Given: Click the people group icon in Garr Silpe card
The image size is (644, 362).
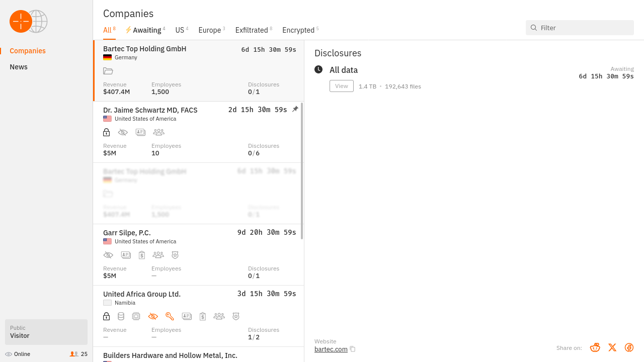Looking at the screenshot, I should (x=158, y=255).
